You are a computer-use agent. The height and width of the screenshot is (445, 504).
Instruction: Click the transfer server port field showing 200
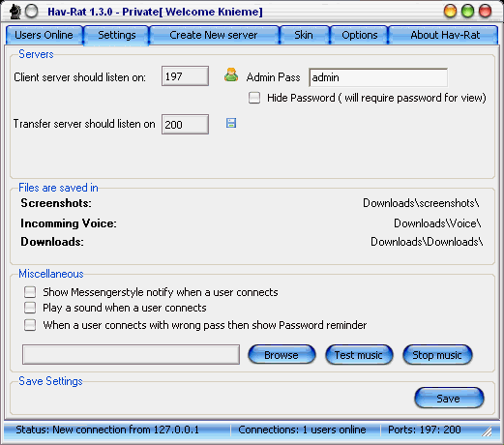coord(185,124)
